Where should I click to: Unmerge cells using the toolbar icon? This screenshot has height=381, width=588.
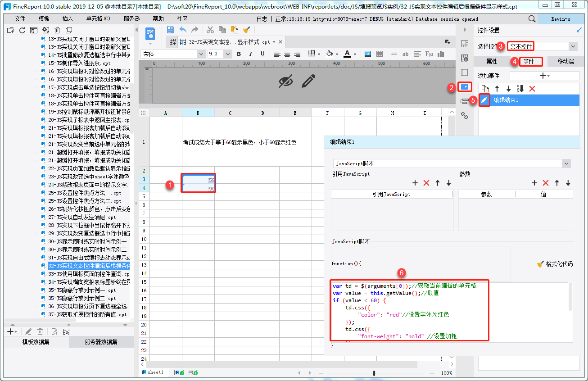[380, 54]
